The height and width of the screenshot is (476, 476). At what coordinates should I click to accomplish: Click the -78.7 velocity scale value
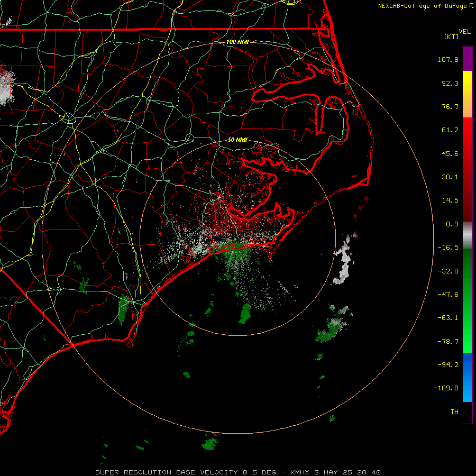pyautogui.click(x=448, y=342)
